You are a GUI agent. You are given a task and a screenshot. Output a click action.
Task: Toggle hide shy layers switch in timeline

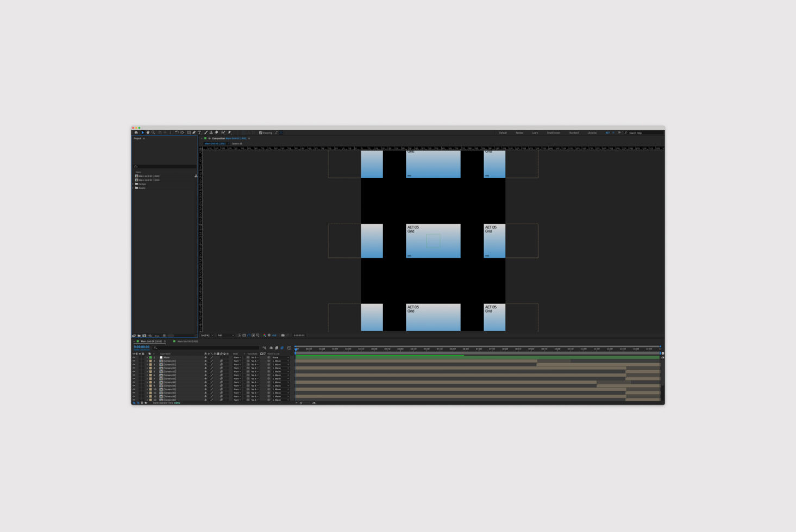point(271,348)
